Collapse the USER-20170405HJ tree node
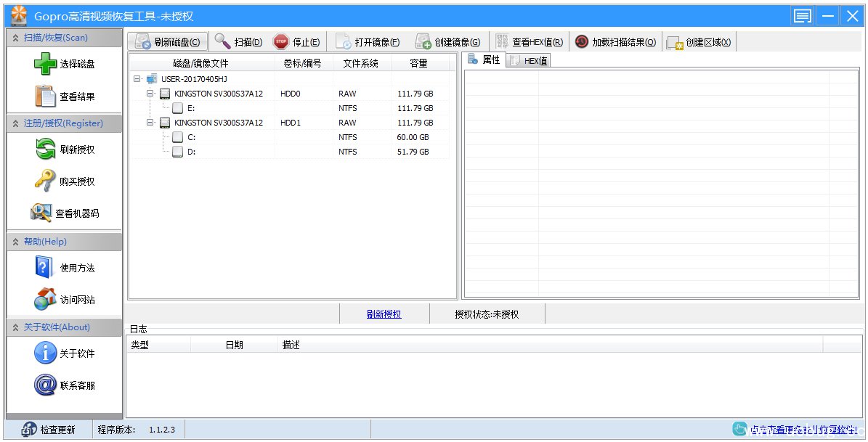Screen dimensions: 868x442 click(137, 79)
